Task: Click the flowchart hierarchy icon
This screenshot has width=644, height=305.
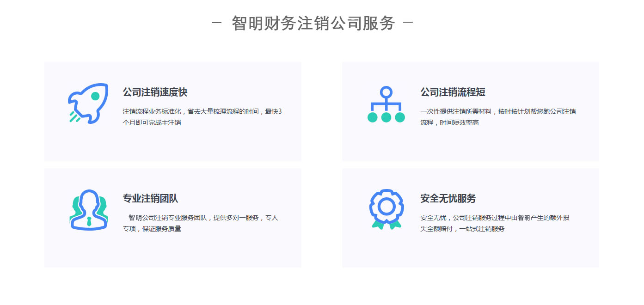Action: pyautogui.click(x=386, y=104)
